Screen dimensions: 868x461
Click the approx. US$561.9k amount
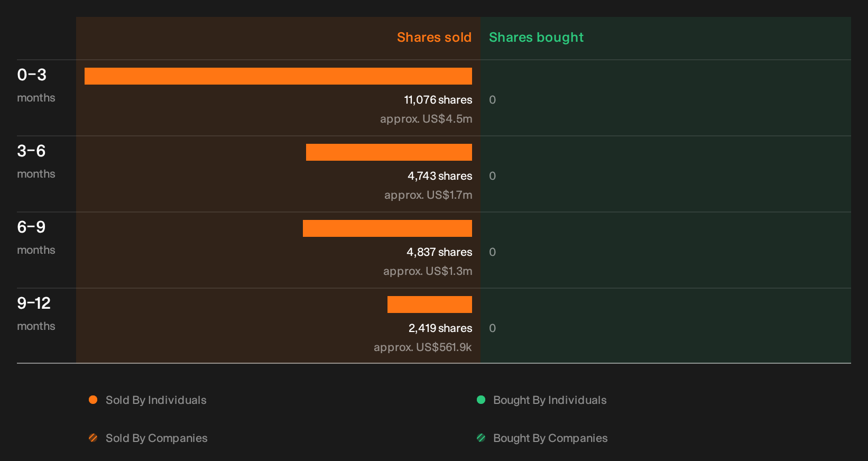[423, 347]
